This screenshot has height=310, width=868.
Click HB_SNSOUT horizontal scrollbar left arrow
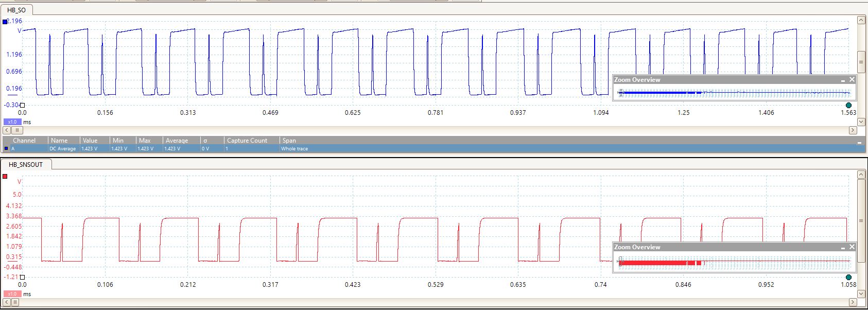7,302
